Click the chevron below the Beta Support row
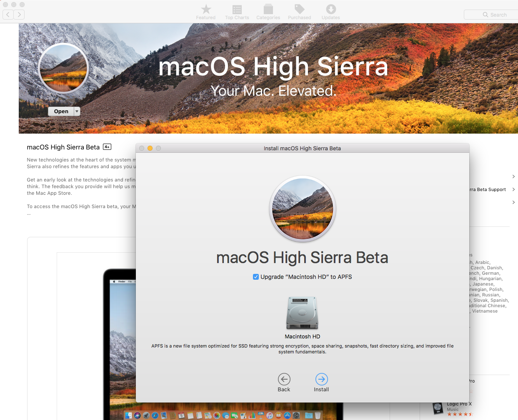 [513, 202]
